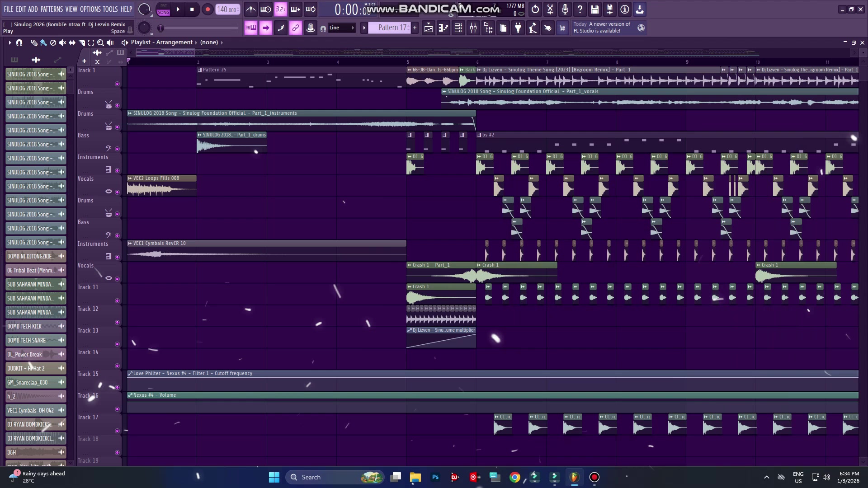
Task: Click the song position slider handle
Action: point(160,28)
